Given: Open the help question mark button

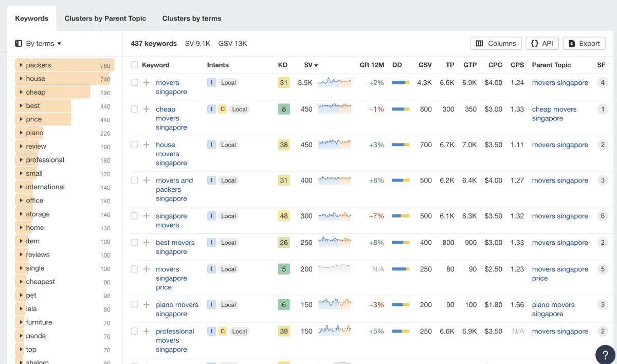Looking at the screenshot, I should point(605,355).
